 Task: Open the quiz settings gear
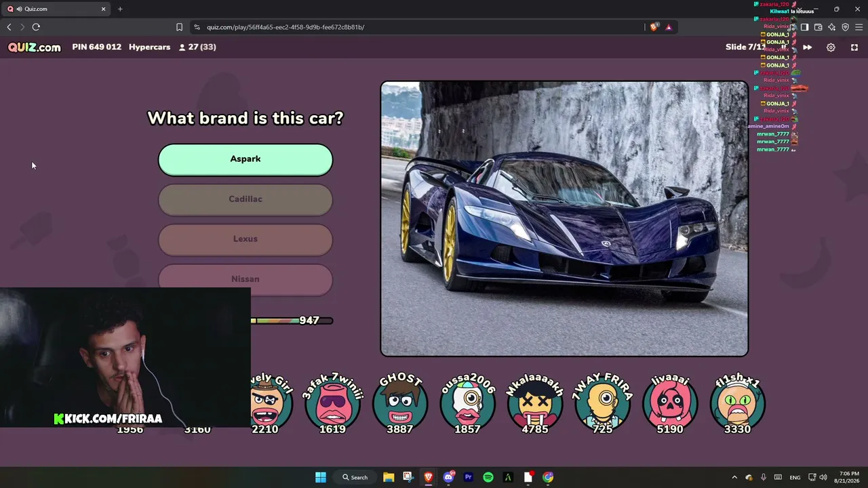(831, 47)
